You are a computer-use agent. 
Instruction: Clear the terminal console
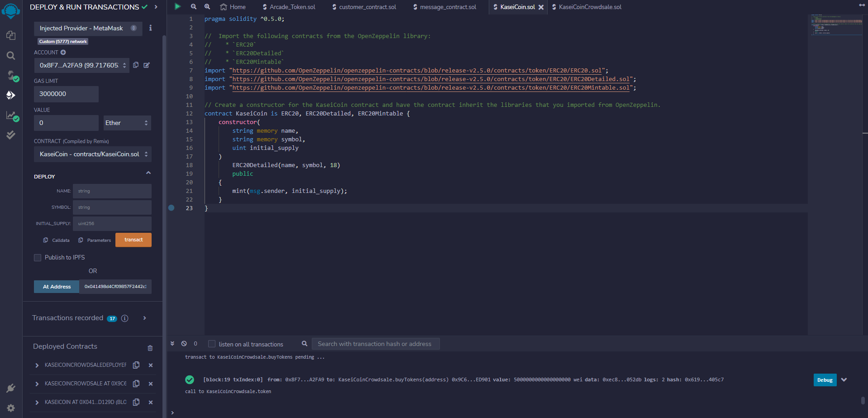(x=184, y=344)
